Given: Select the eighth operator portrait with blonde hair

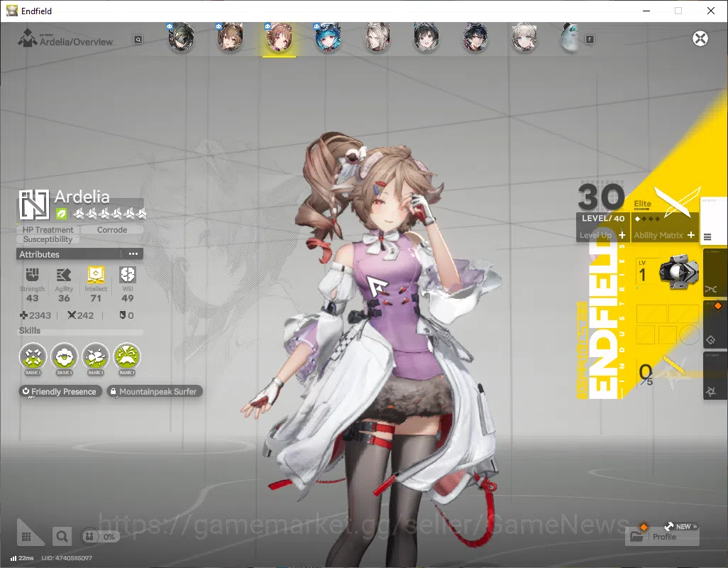Looking at the screenshot, I should coord(524,38).
